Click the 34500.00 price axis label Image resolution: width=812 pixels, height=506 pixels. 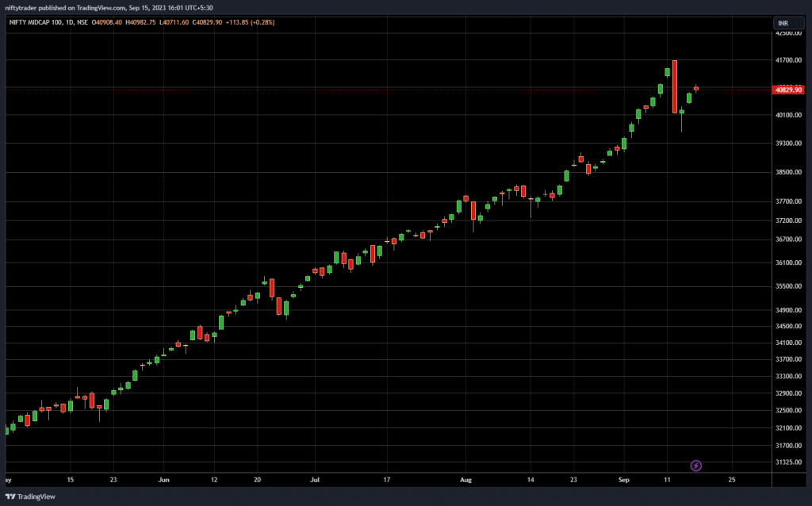pos(788,326)
